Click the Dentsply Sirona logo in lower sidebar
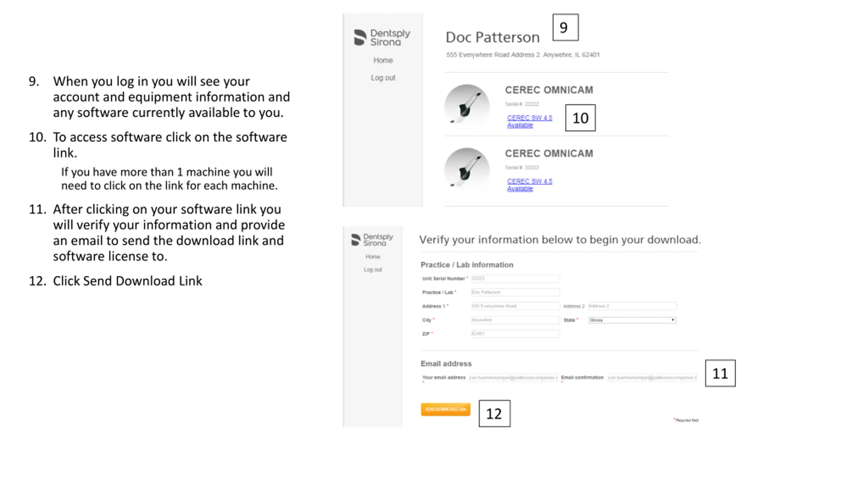This screenshot has width=868, height=488. [372, 240]
